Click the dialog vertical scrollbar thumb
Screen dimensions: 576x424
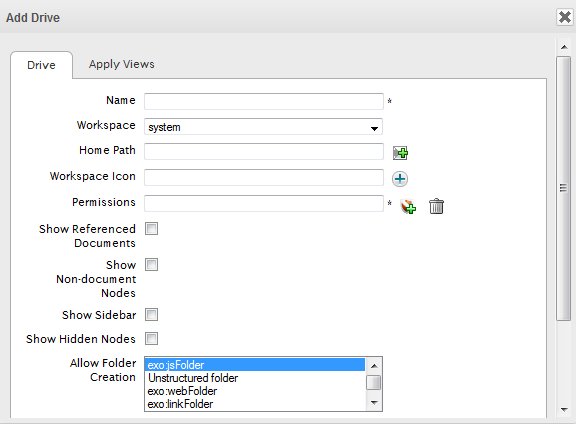point(564,188)
